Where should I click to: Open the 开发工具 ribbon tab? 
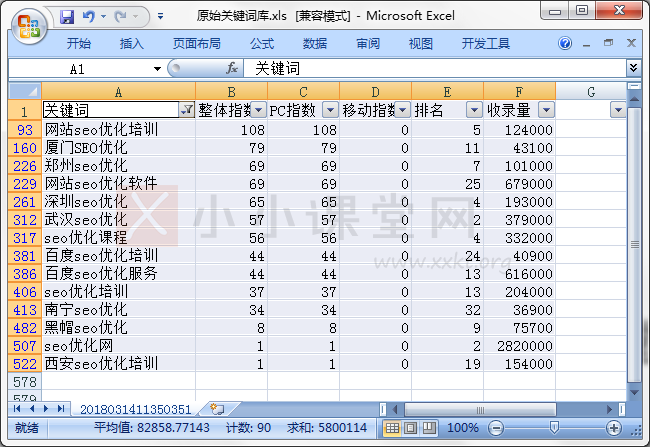coord(486,44)
